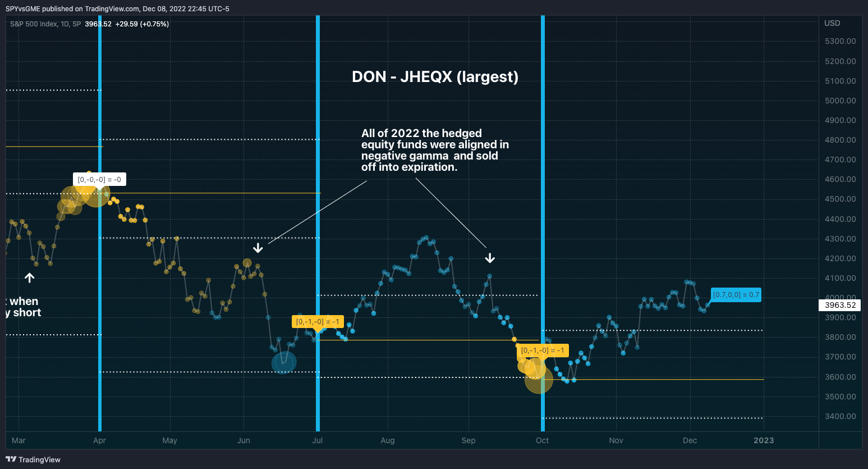Click the blue vertical line at July
Screen dimensions: 868x469
click(x=318, y=223)
